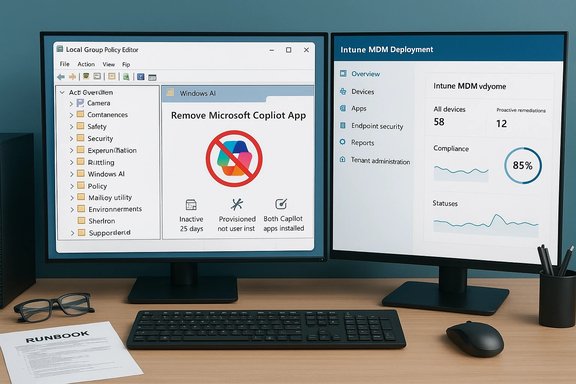Expand the Security folder node
Image resolution: width=576 pixels, height=384 pixels.
71,139
